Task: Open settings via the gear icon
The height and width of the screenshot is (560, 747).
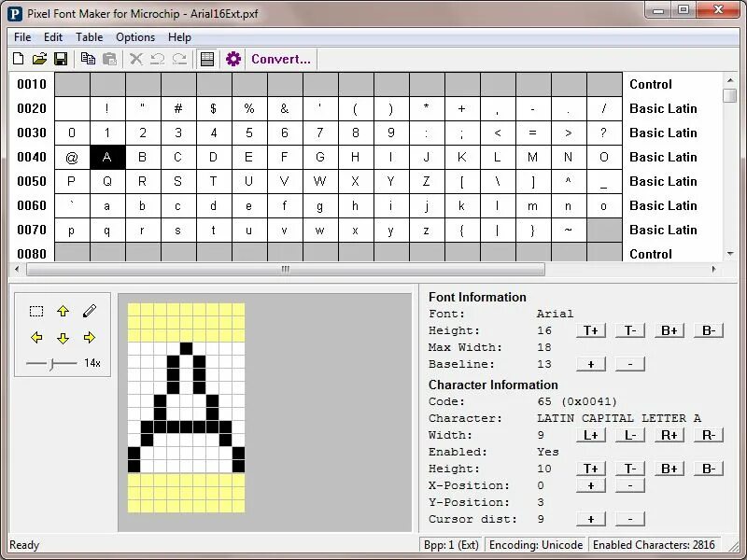Action: [x=233, y=58]
